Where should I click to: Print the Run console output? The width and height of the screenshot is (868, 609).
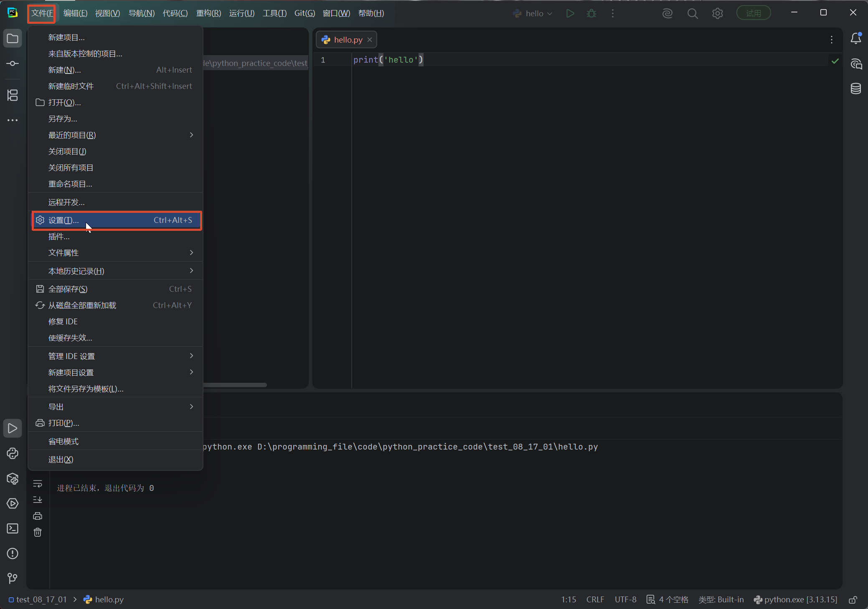click(x=38, y=516)
